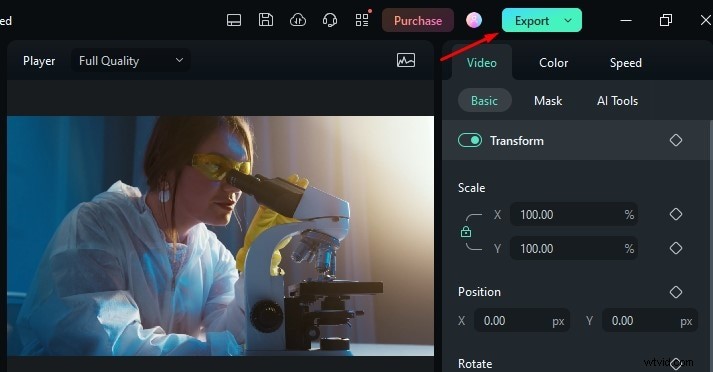Select the Mask sub-tab

click(x=548, y=101)
